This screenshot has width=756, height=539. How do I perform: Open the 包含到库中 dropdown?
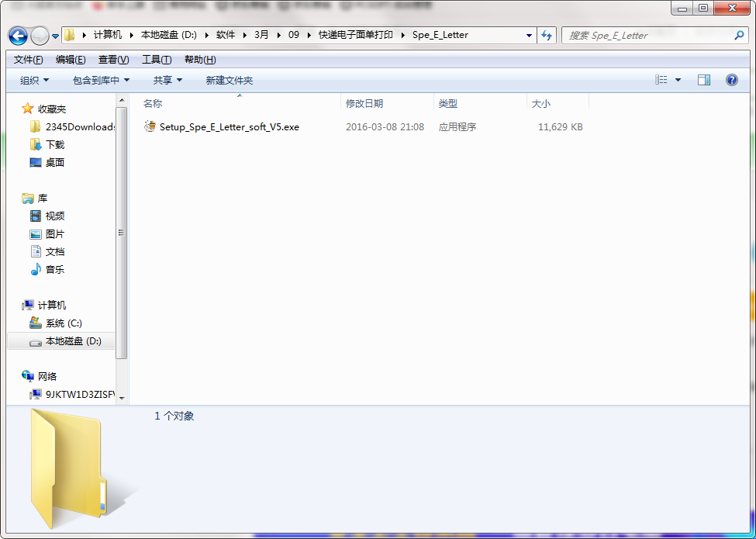[101, 80]
